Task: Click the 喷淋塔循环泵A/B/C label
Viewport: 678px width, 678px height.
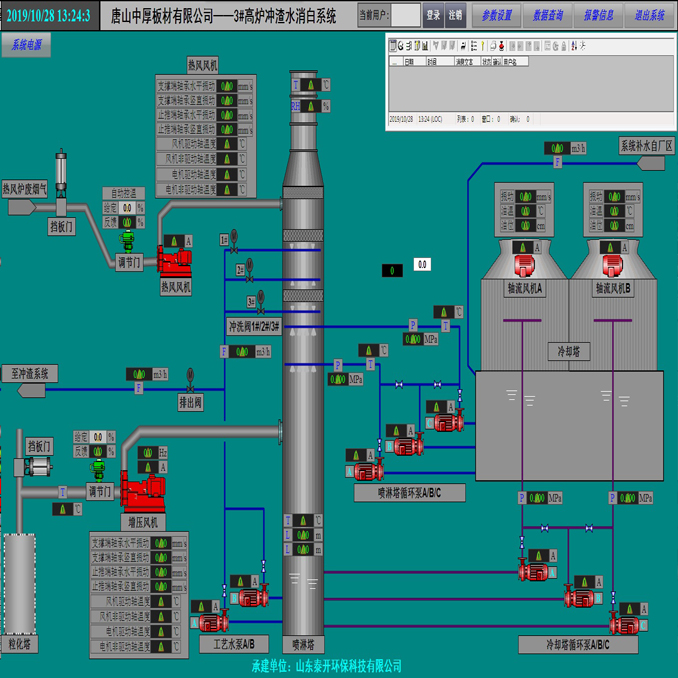Action: [x=409, y=493]
